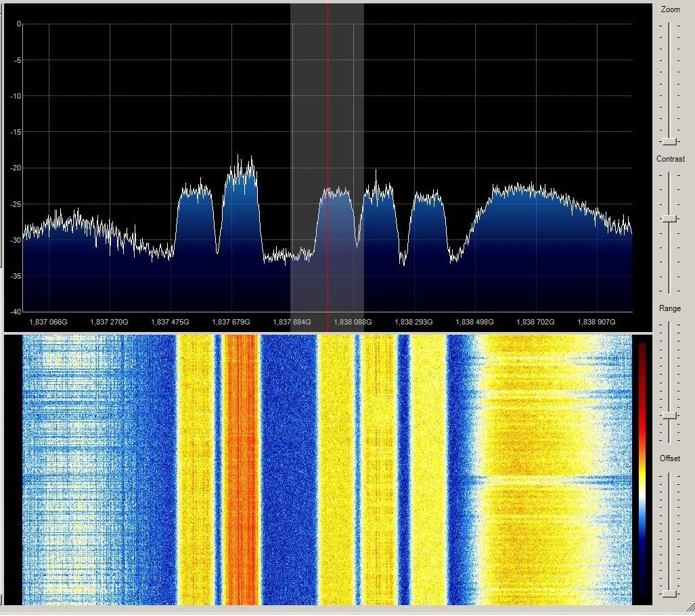Click the orange-red band in the waterfall
The width and height of the screenshot is (695, 616).
(241, 467)
